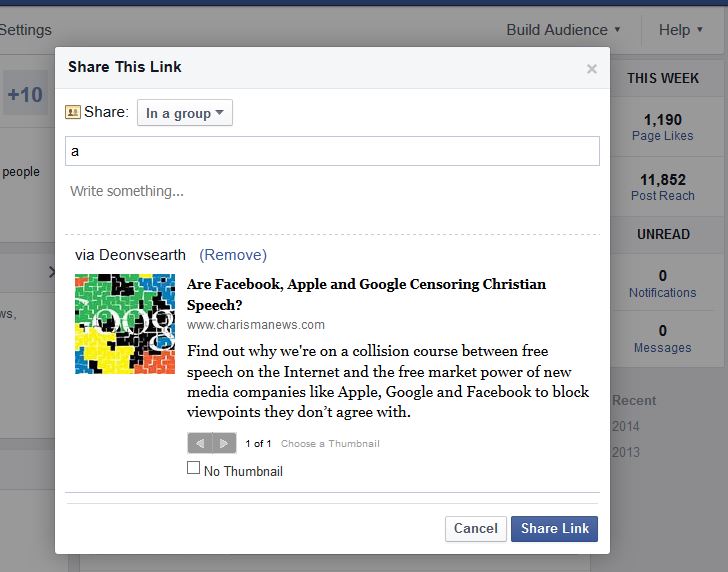Image resolution: width=728 pixels, height=572 pixels.
Task: Click the article title about Censoring Christian Speech
Action: point(366,294)
